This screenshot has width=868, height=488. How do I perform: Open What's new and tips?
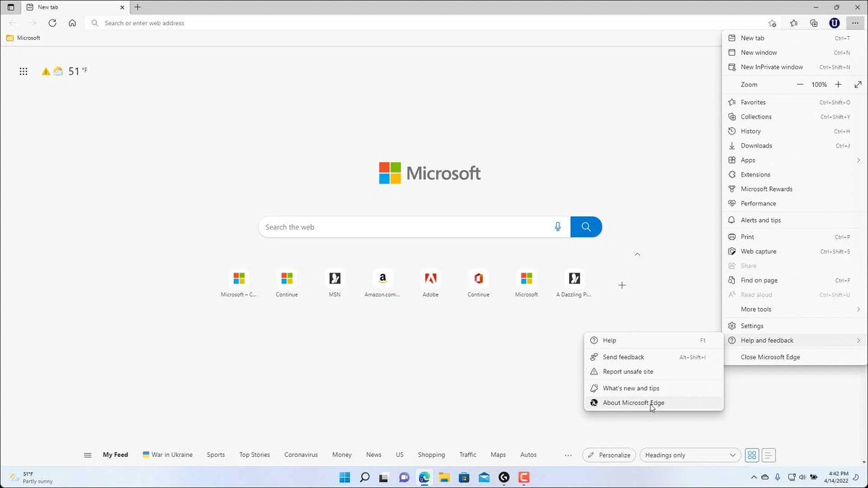click(x=654, y=388)
